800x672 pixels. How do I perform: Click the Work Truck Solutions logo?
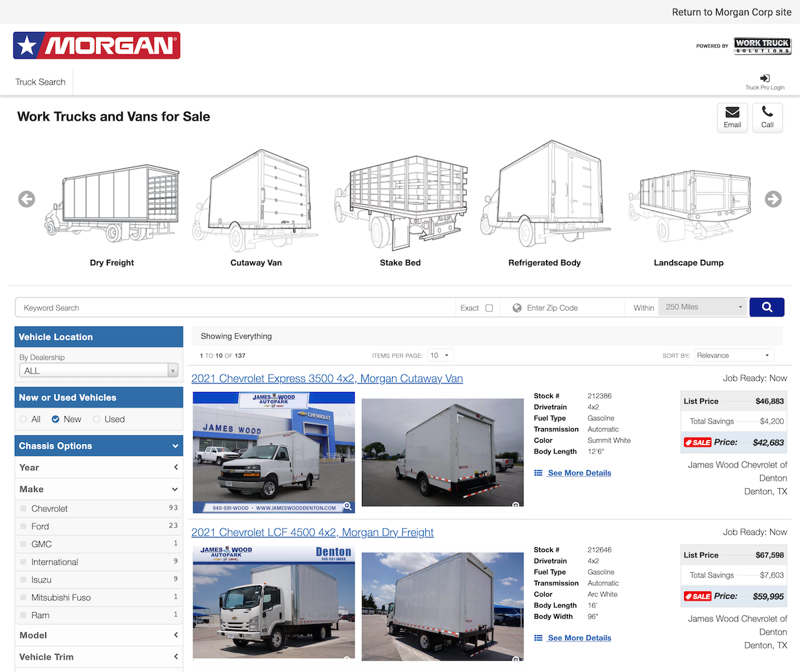point(762,45)
